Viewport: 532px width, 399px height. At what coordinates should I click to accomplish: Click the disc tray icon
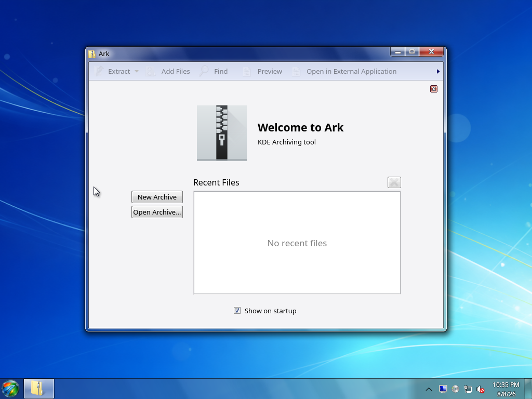[455, 389]
